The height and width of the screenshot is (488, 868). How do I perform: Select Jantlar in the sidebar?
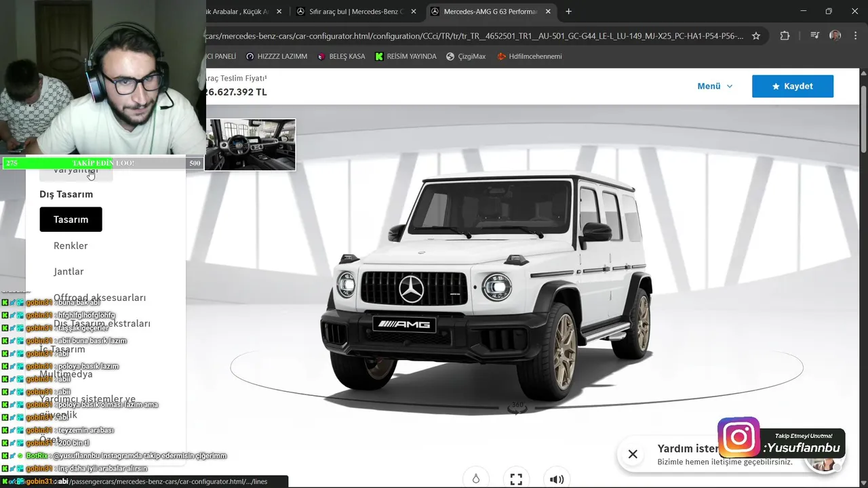point(68,271)
